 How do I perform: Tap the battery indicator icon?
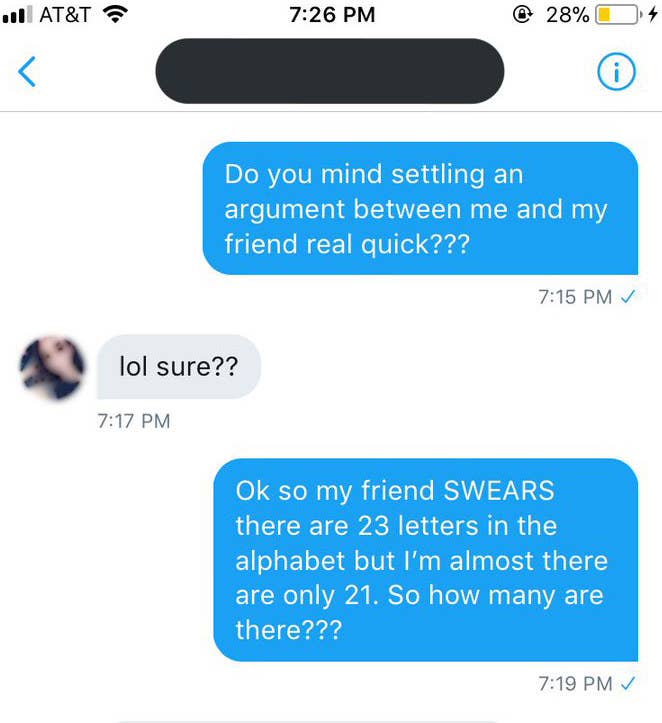tap(619, 15)
